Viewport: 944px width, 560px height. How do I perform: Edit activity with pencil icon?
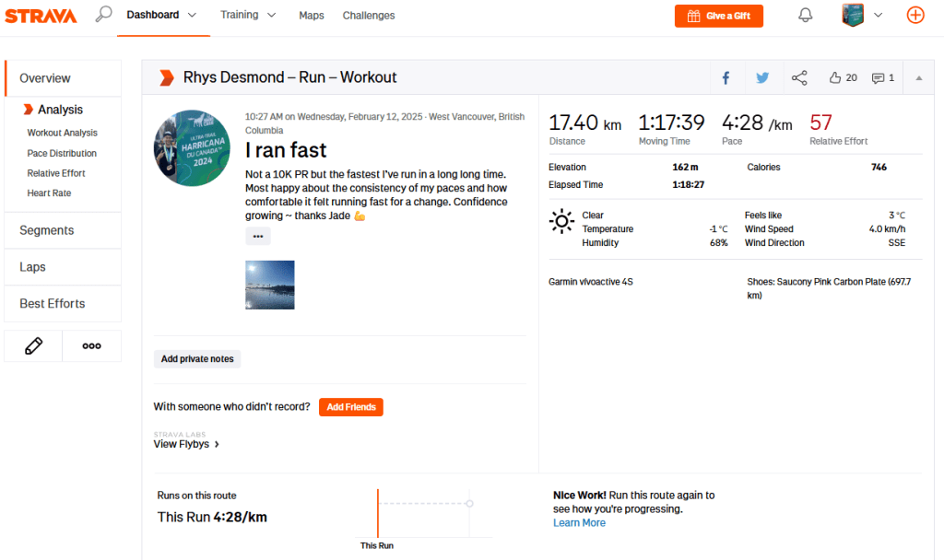pos(33,346)
